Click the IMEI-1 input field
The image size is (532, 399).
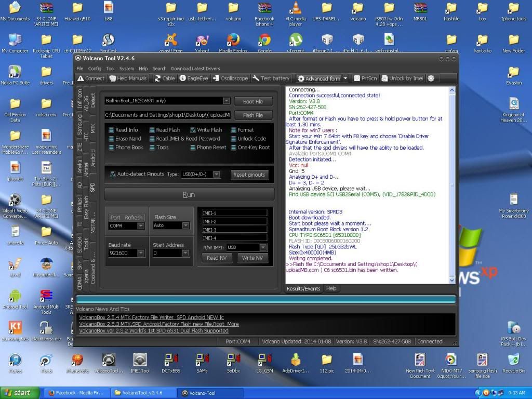(234, 213)
